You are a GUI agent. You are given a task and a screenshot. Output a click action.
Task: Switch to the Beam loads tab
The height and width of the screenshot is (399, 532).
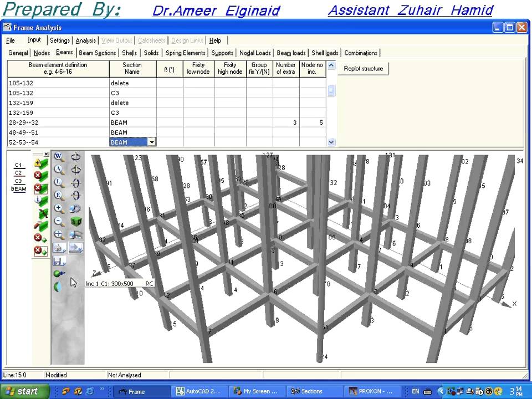point(291,53)
